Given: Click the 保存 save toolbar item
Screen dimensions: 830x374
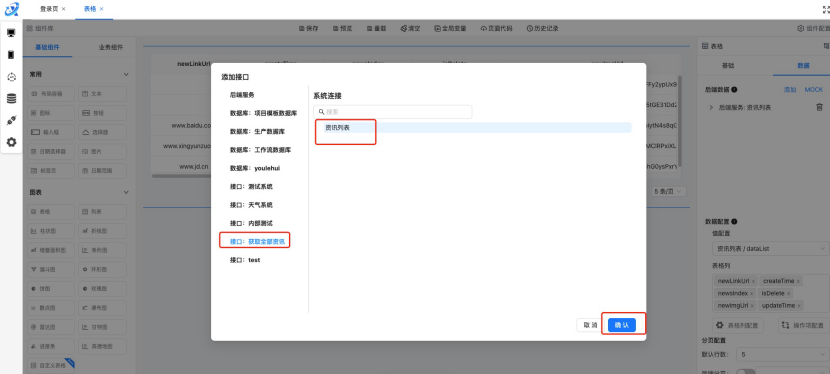Looking at the screenshot, I should pos(309,29).
